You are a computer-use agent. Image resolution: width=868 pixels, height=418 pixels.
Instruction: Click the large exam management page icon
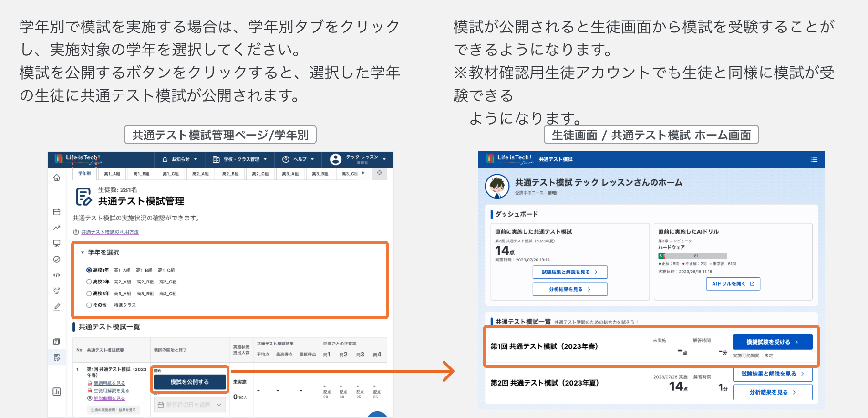point(84,196)
